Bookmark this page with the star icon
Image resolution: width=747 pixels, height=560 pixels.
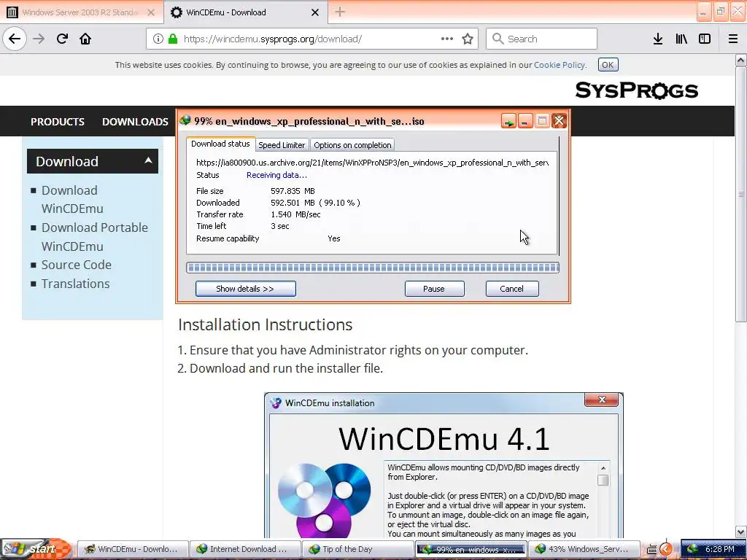(x=468, y=39)
